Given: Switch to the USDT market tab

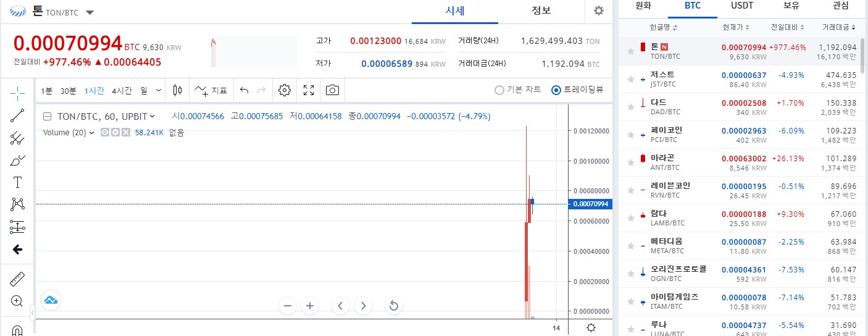Looking at the screenshot, I should (741, 6).
